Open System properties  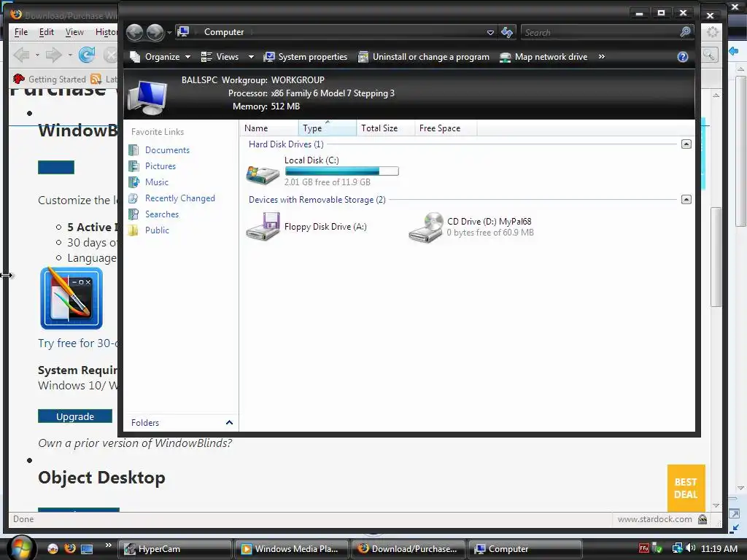[306, 57]
